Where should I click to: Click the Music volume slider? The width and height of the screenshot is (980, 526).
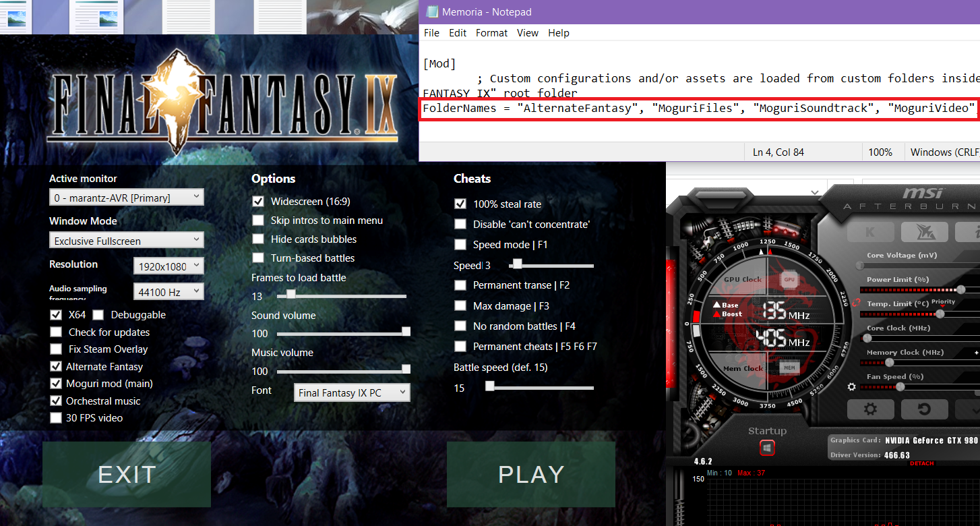[x=343, y=370]
